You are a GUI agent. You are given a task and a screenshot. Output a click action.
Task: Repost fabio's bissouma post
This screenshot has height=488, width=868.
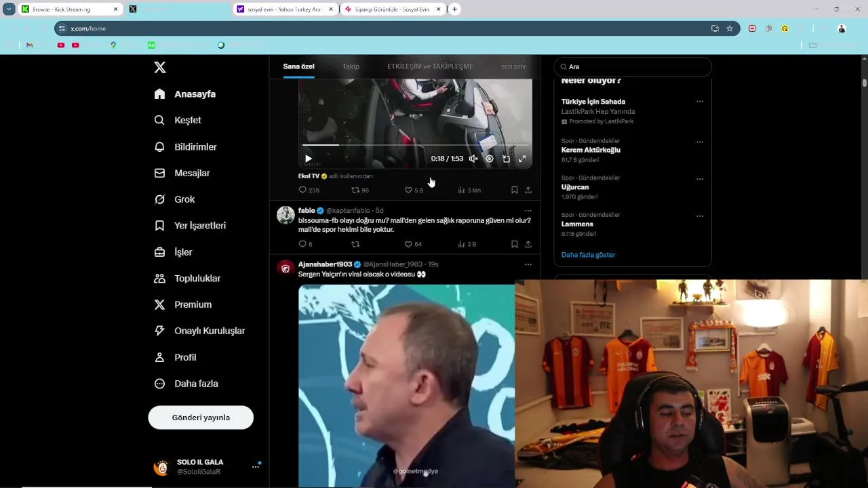355,244
